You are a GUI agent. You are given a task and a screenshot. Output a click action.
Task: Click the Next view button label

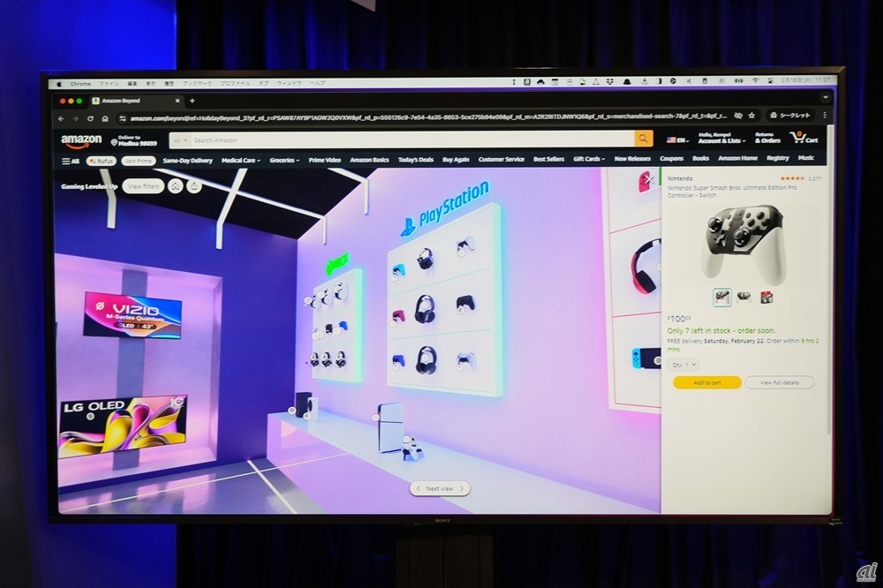point(439,489)
